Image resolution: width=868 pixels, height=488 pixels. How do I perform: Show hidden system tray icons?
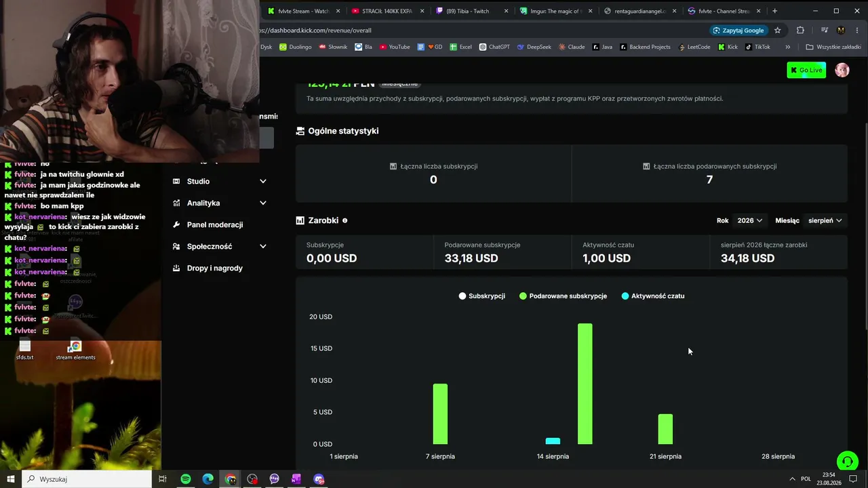[793, 479]
